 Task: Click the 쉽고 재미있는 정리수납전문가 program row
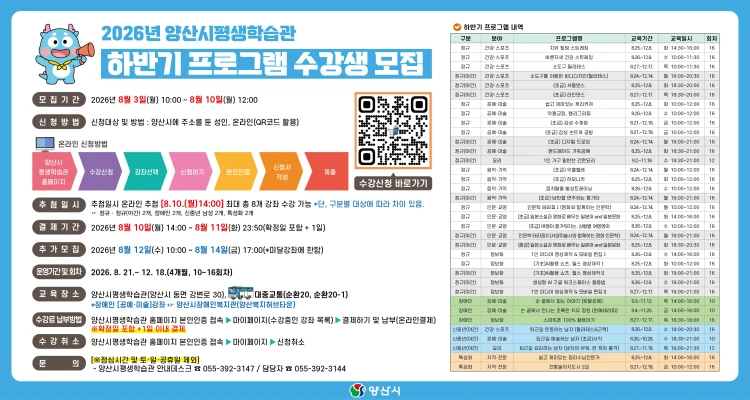585,357
